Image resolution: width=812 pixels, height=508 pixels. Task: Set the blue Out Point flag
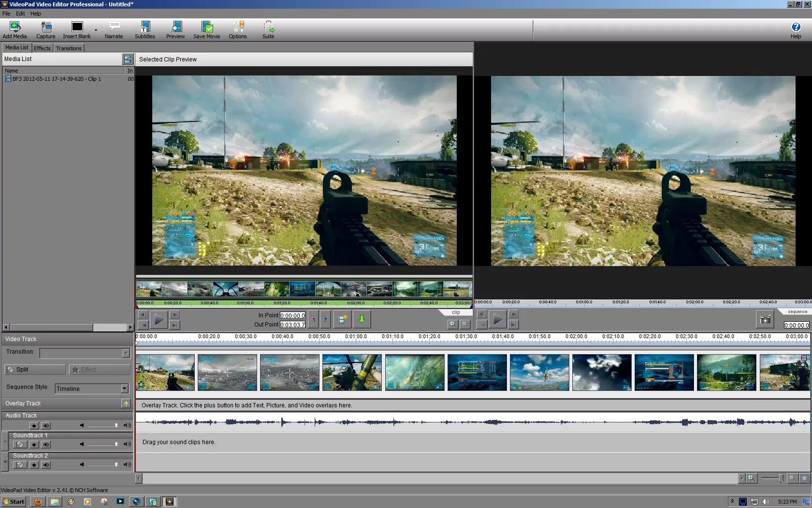[326, 319]
